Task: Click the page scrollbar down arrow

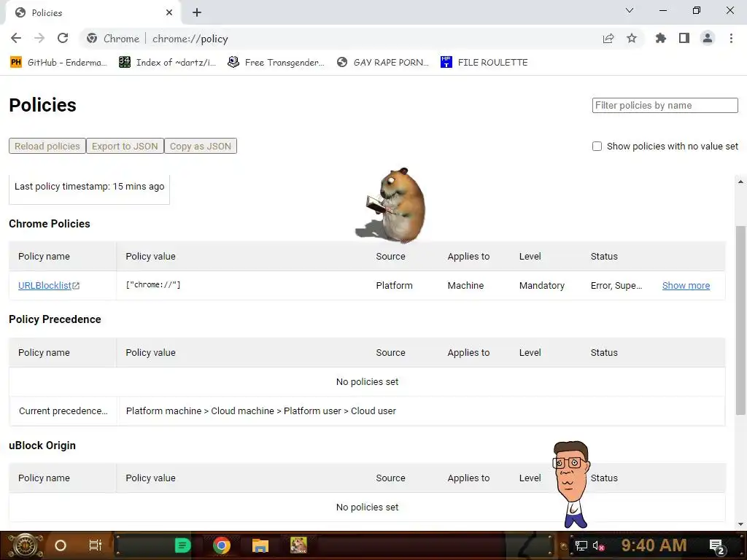Action: click(740, 524)
